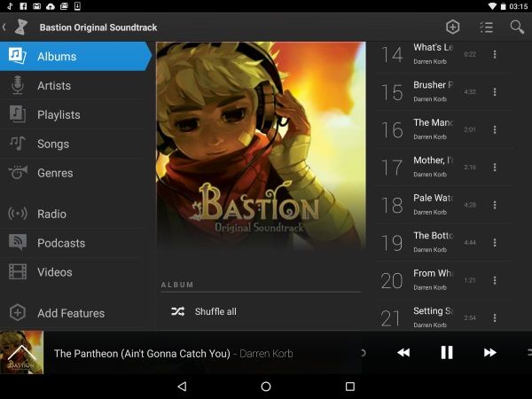The image size is (532, 399).
Task: Open search with magnifier icon
Action: point(517,27)
